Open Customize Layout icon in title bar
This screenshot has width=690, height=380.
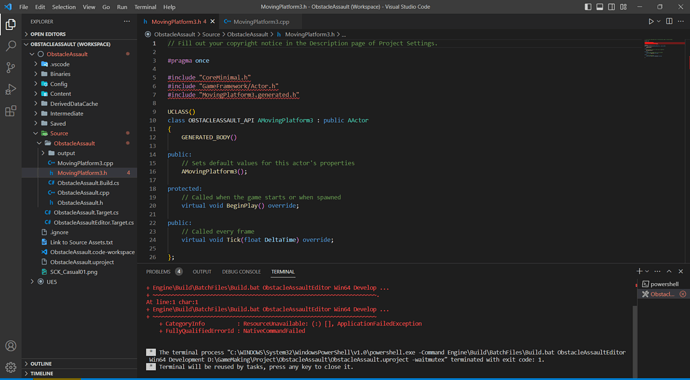click(x=624, y=7)
